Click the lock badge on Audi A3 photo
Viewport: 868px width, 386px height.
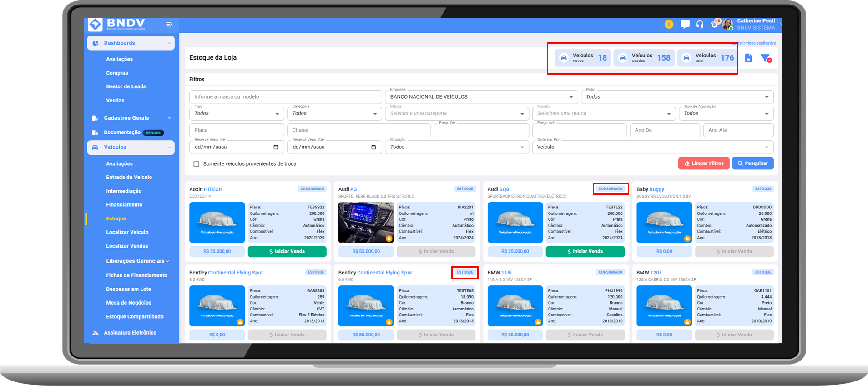[389, 239]
